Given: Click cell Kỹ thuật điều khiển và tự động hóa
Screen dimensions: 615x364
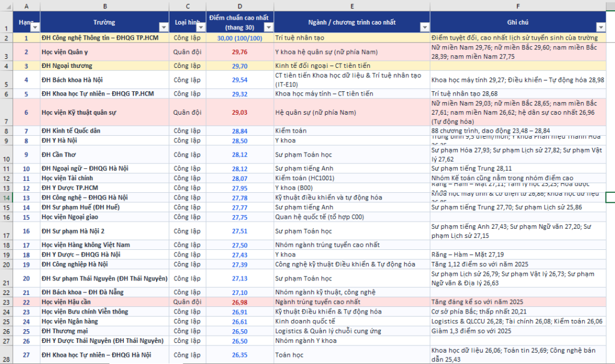Looking at the screenshot, I should (352, 197).
